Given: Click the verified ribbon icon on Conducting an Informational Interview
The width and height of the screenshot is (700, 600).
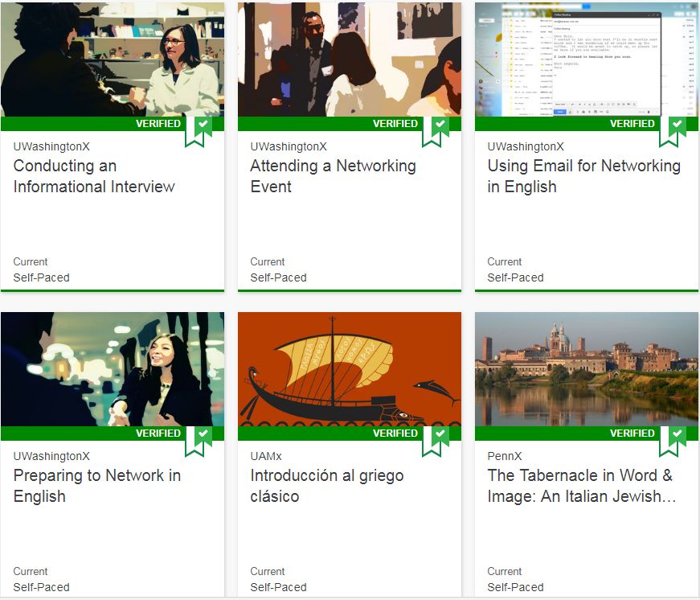Looking at the screenshot, I should [199, 129].
